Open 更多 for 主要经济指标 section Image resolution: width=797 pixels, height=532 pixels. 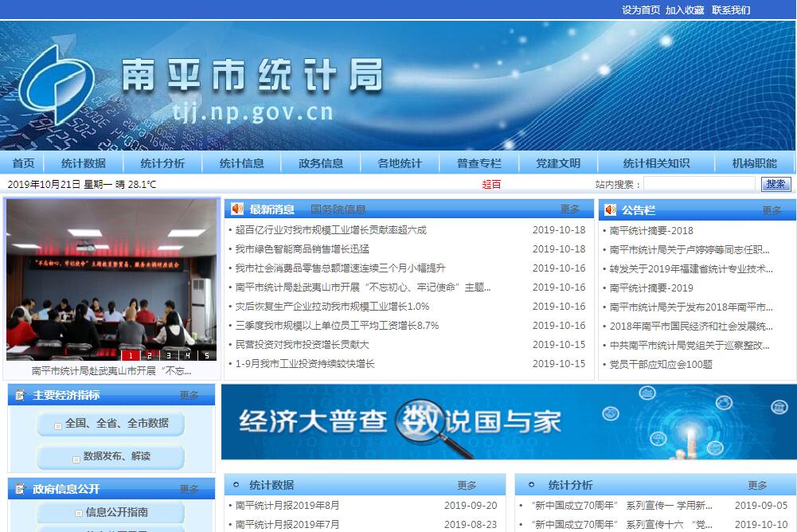pyautogui.click(x=189, y=395)
